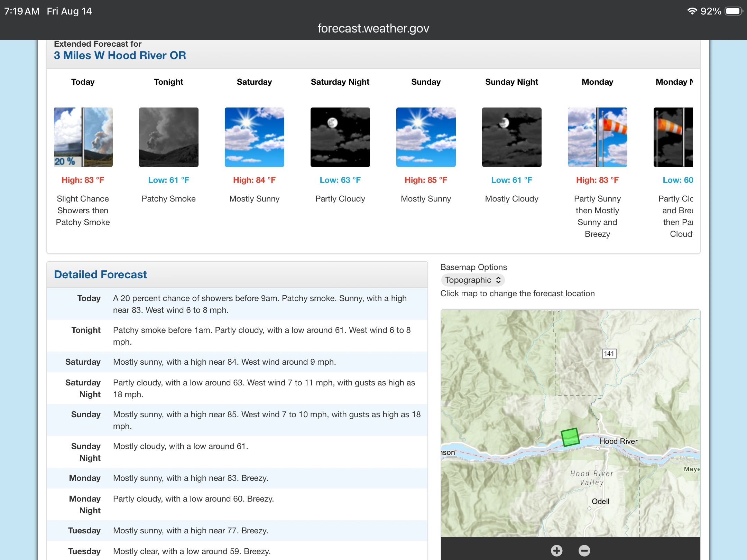Image resolution: width=747 pixels, height=560 pixels.
Task: Click 'Slight Chance Showers then Patchy Smoke' text
Action: (83, 211)
